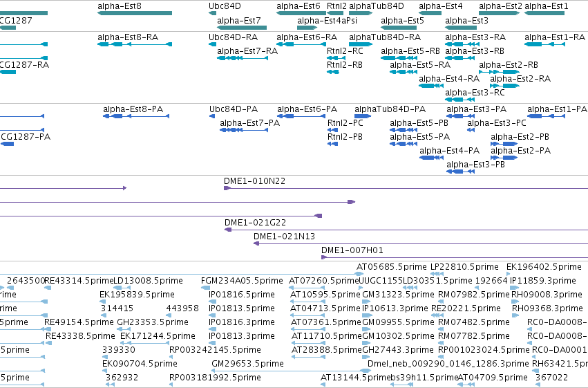Select protein label alpha-Est8-PA

[x=133, y=109]
